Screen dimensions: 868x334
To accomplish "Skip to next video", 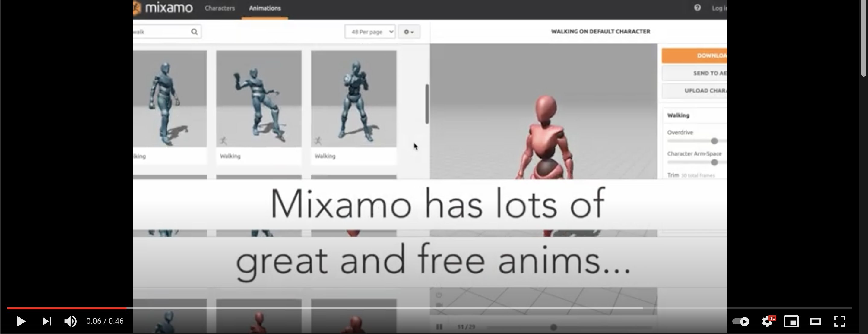I will click(x=47, y=321).
